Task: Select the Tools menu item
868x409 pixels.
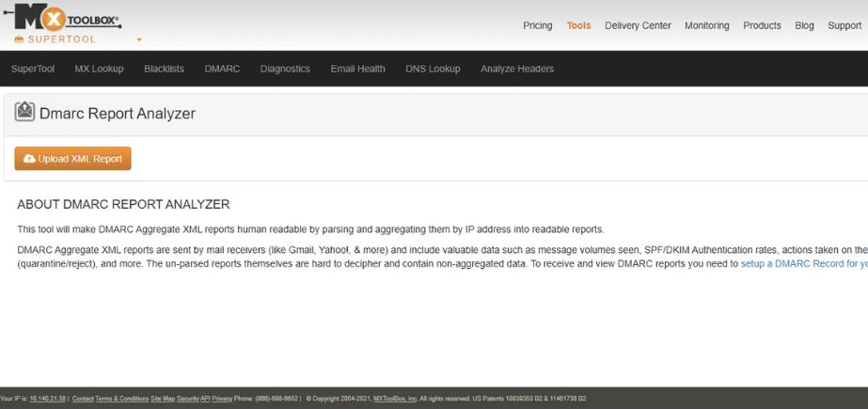Action: pyautogui.click(x=578, y=25)
